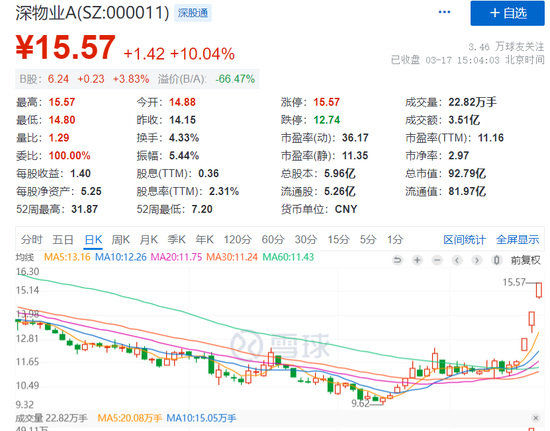
Task: Click the 总市值 value 92.79亿
Action: coord(467,174)
